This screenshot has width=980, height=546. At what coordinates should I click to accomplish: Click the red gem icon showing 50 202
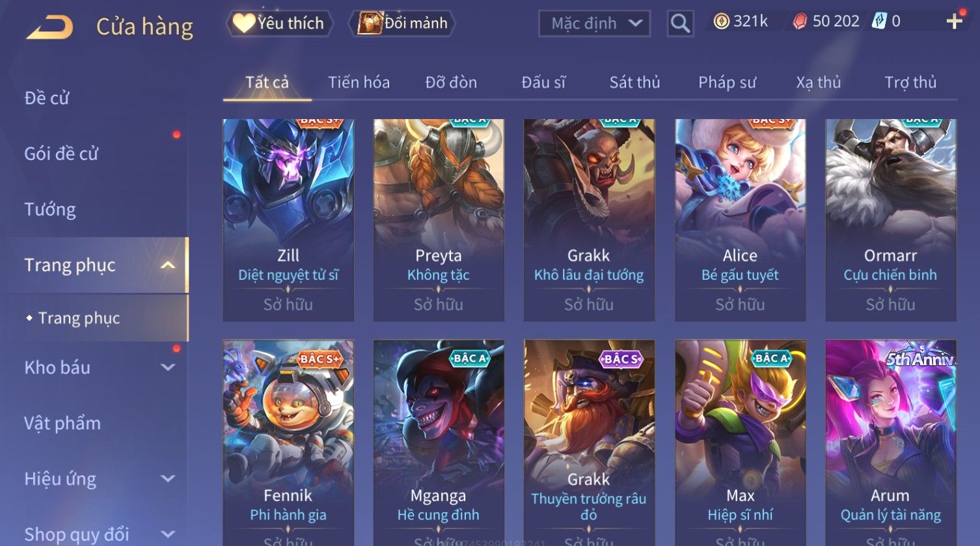(x=800, y=22)
